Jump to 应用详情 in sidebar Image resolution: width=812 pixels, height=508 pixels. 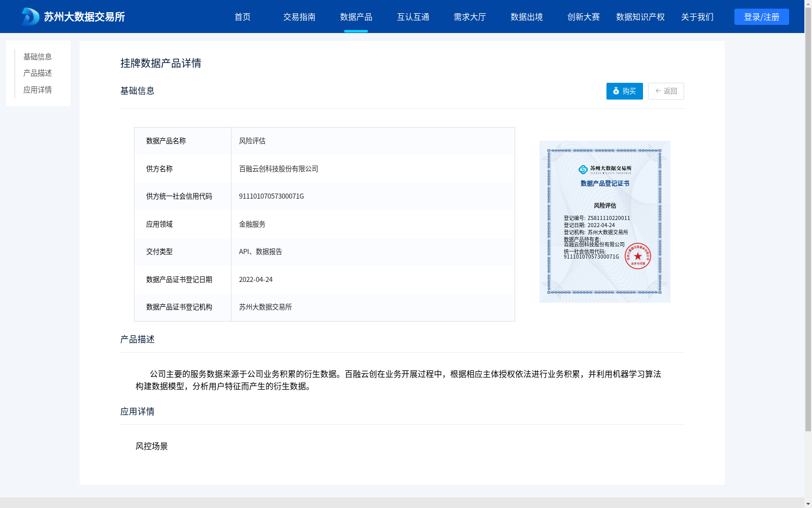pyautogui.click(x=38, y=90)
